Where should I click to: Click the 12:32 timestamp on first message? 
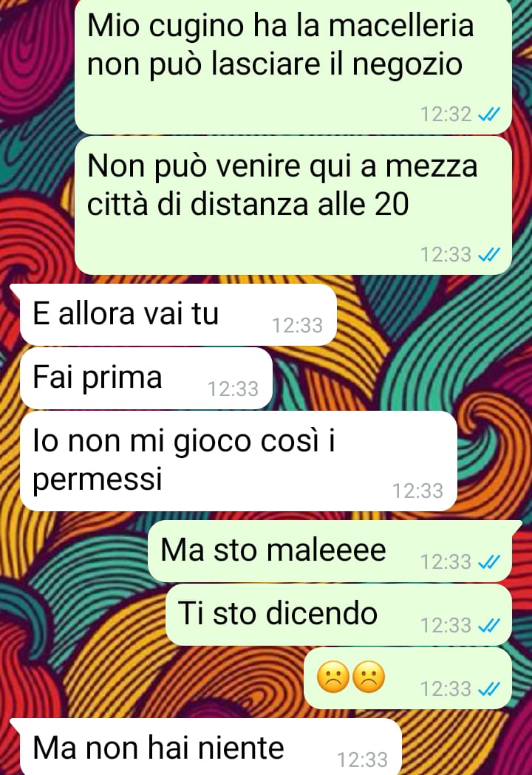[x=446, y=115]
